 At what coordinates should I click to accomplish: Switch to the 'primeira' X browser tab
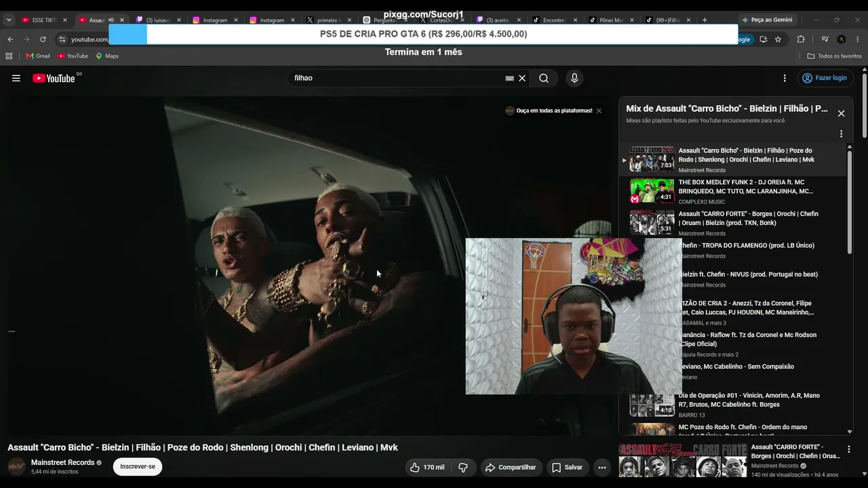coord(328,20)
